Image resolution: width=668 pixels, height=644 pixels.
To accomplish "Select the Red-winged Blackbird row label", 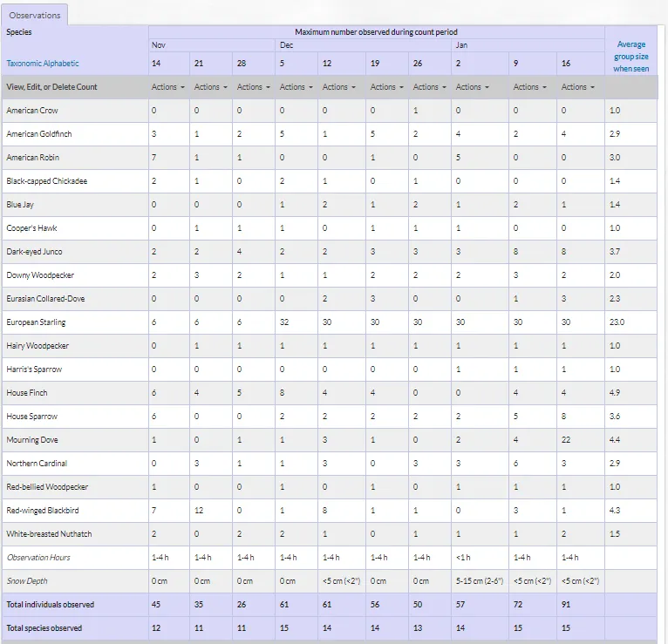I will pyautogui.click(x=43, y=511).
